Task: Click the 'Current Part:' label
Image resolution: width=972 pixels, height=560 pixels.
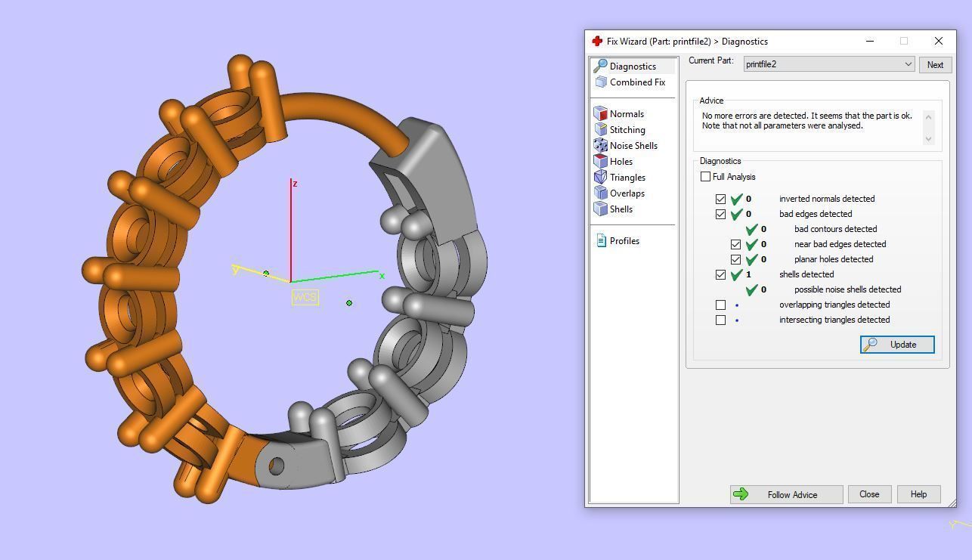Action: (x=711, y=60)
